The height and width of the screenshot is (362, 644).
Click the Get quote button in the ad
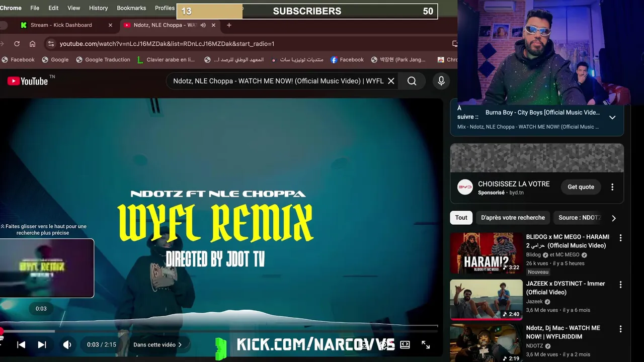(581, 187)
